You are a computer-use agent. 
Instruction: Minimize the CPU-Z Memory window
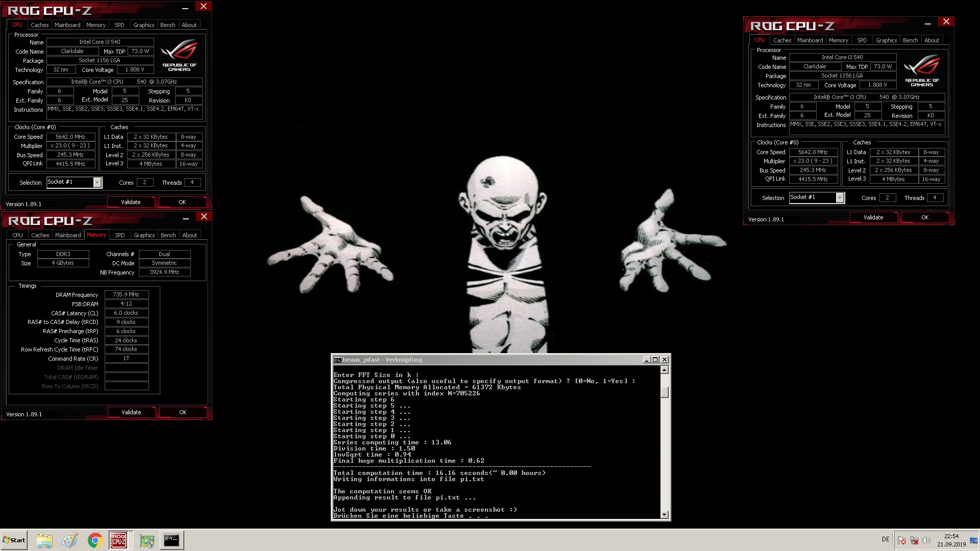point(186,218)
